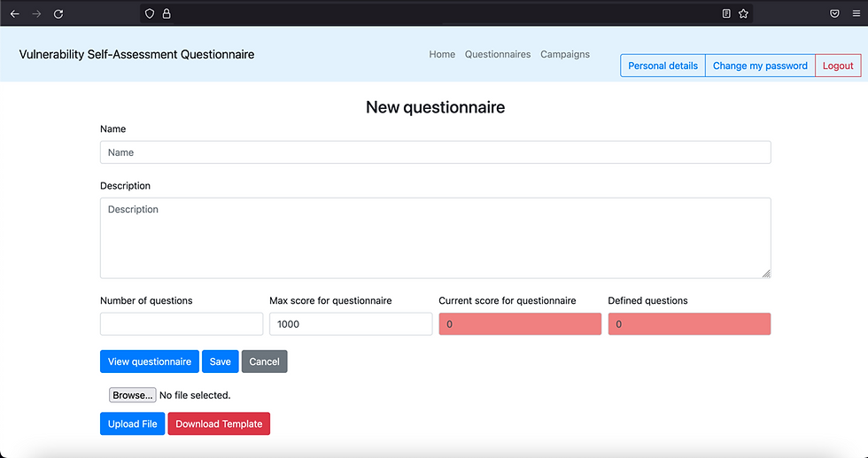Toggle reader view icon in address bar
The height and width of the screenshot is (458, 868).
(x=726, y=14)
